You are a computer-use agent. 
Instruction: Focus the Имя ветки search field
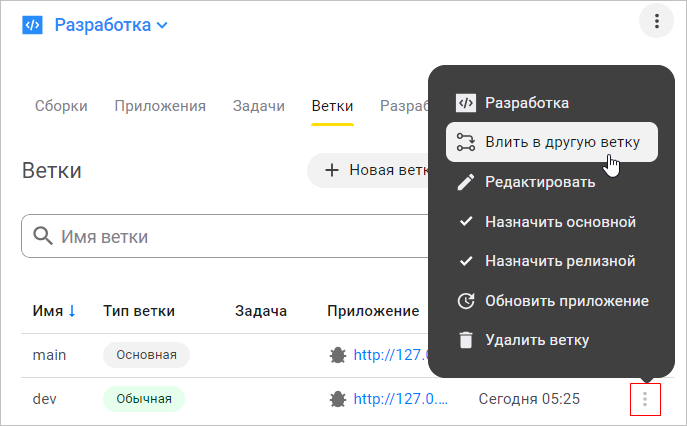(225, 236)
